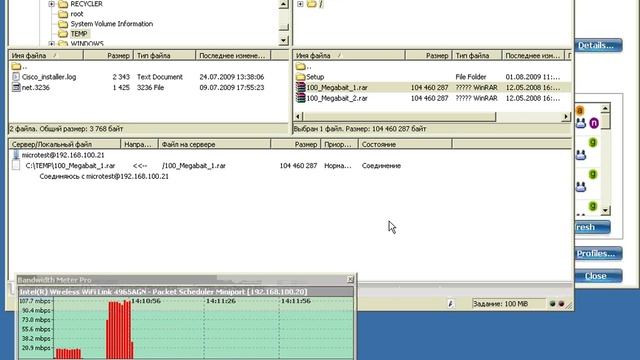Open the remote parent folder ".." icon
640x360 pixels.
301,66
